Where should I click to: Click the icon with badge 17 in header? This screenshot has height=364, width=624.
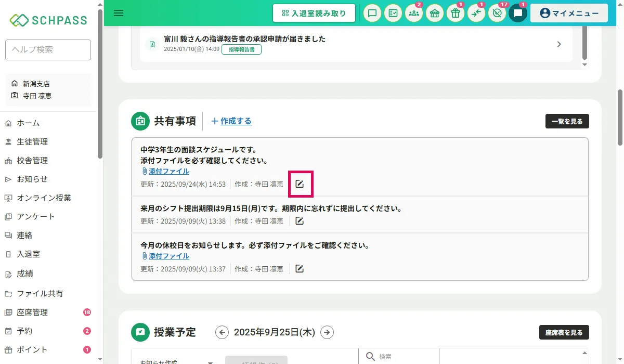coord(497,14)
